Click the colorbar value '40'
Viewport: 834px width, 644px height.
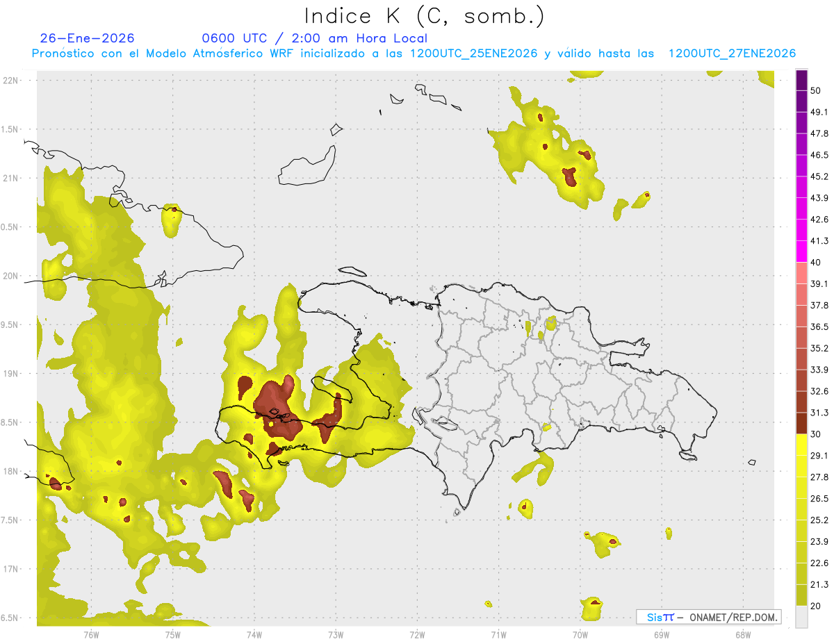coord(816,263)
